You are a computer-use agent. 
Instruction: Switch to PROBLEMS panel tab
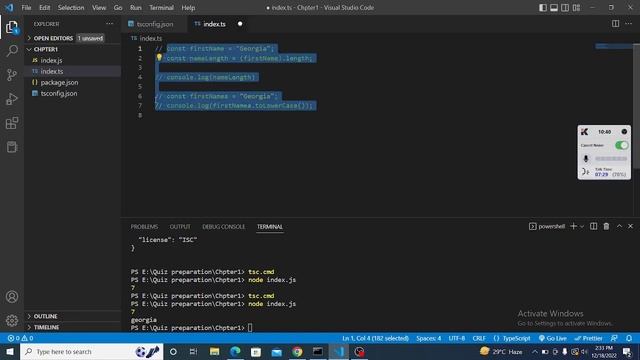click(x=144, y=227)
